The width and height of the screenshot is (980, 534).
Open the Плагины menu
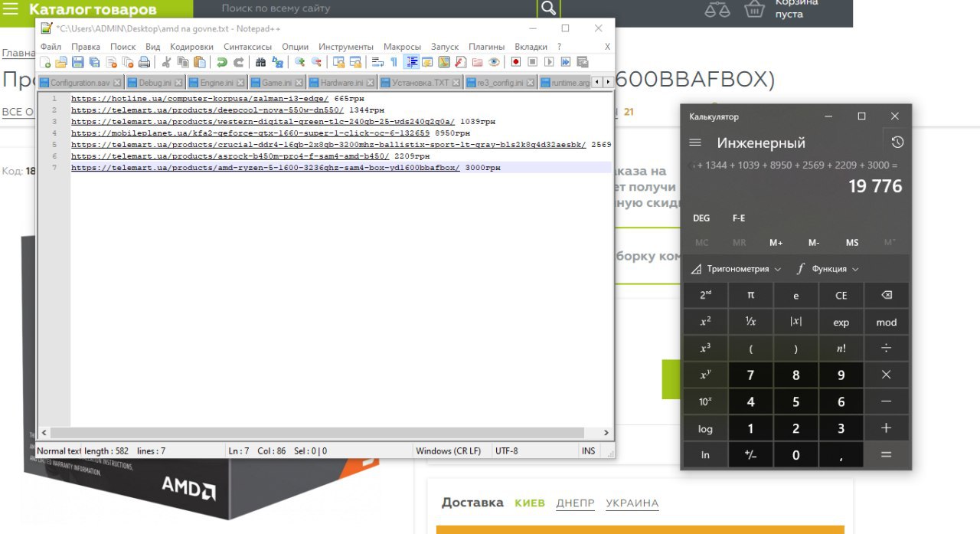(x=486, y=47)
